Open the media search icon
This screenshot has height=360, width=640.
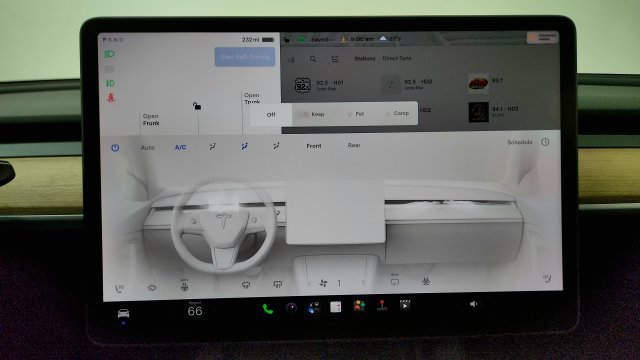point(313,59)
